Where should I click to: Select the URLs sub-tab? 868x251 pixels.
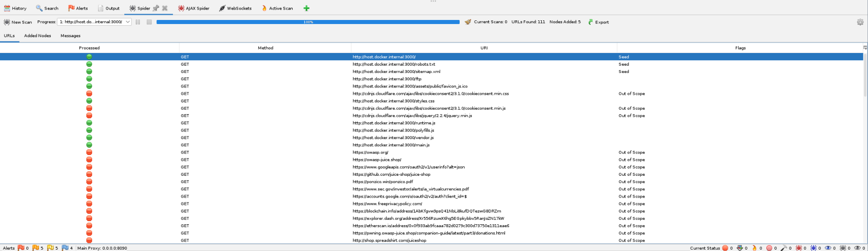click(10, 35)
